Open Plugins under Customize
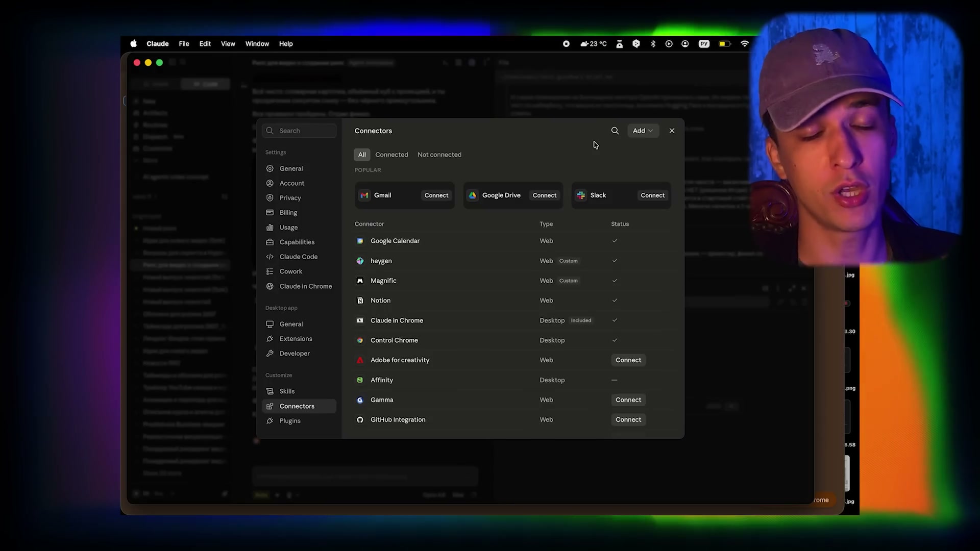Viewport: 980px width, 551px height. pyautogui.click(x=299, y=421)
